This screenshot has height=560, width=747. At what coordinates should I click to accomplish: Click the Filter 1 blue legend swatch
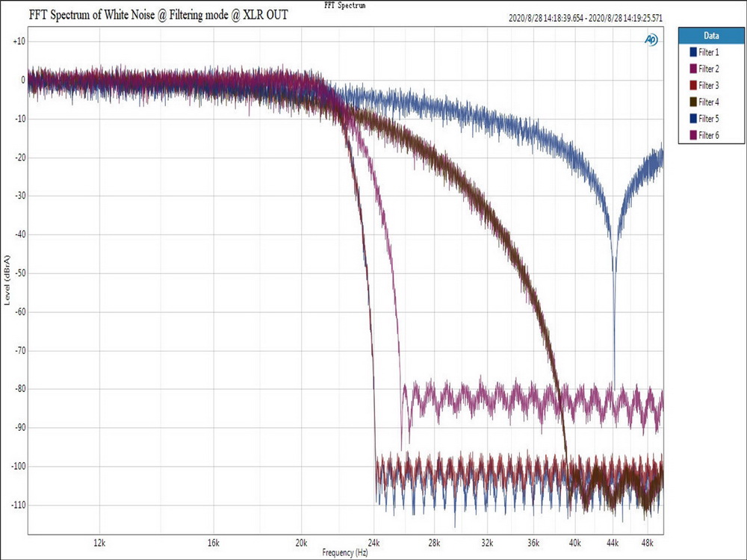[x=692, y=52]
